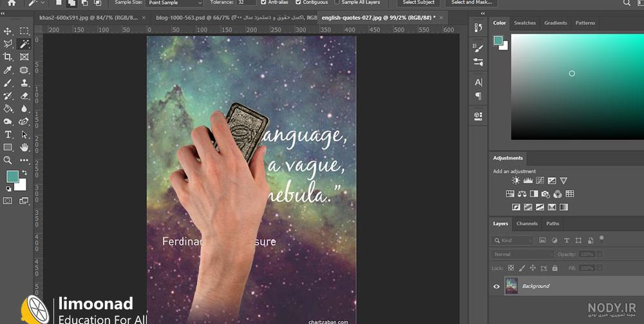Select the Magic Wand tool in toolbox
This screenshot has height=324, width=644.
24,44
